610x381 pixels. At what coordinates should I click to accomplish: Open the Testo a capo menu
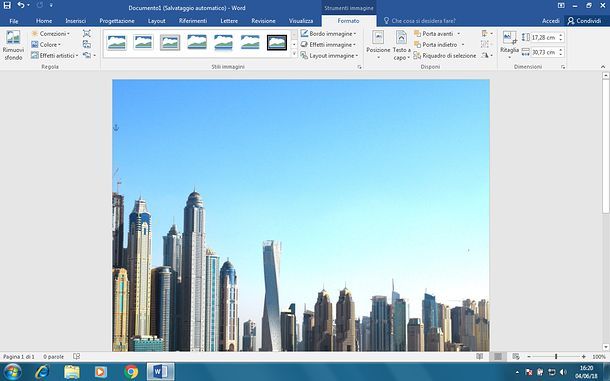click(x=401, y=46)
